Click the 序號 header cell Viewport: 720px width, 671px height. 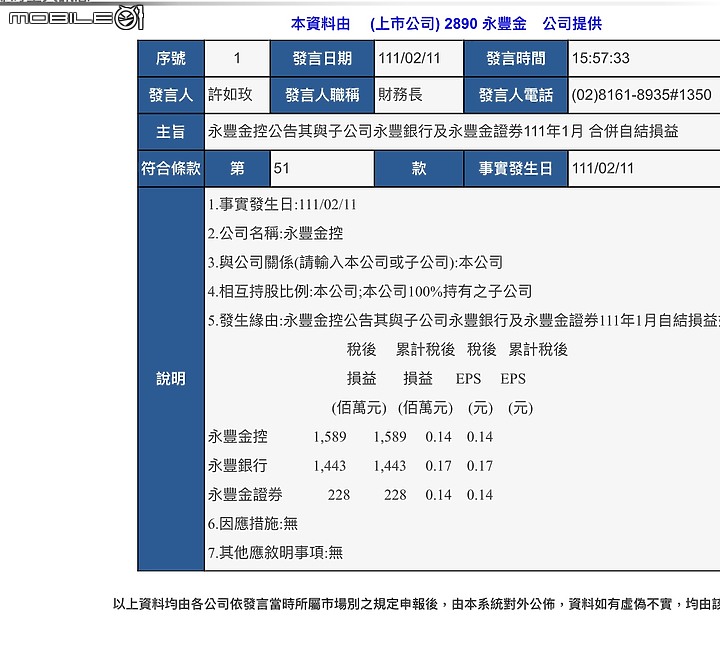(171, 58)
